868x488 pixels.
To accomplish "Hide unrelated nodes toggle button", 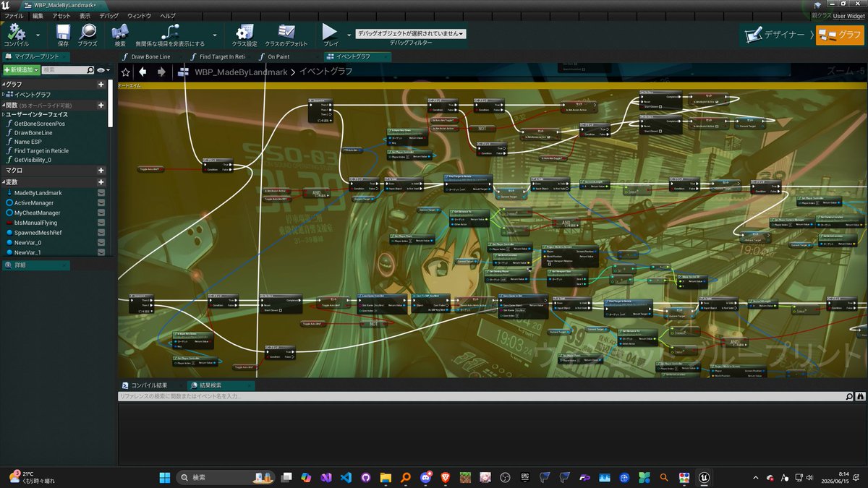I will 171,34.
